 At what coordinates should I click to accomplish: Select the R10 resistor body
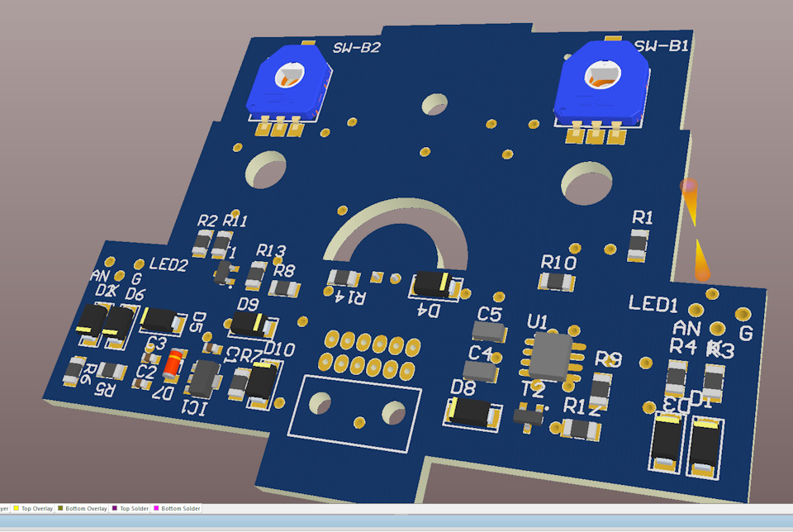(557, 282)
